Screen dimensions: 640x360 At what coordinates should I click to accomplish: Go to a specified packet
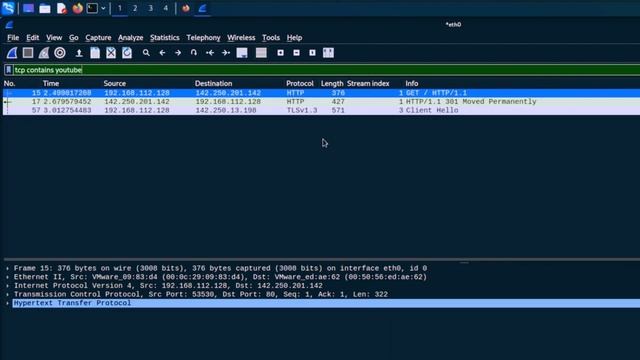(x=194, y=53)
